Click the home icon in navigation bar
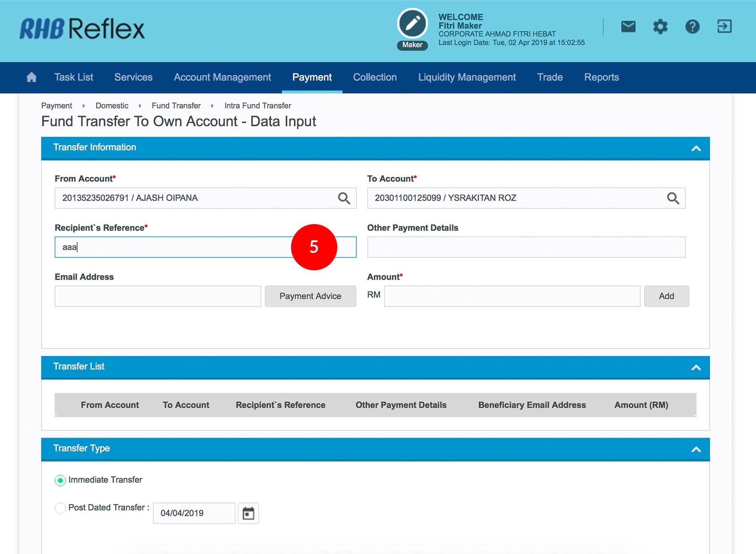Viewport: 756px width, 554px height. point(31,77)
